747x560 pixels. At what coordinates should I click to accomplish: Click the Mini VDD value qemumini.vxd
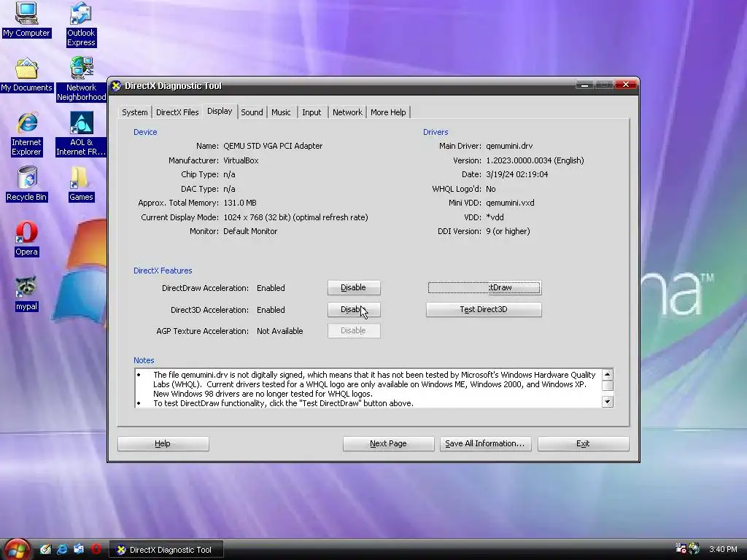click(x=510, y=203)
